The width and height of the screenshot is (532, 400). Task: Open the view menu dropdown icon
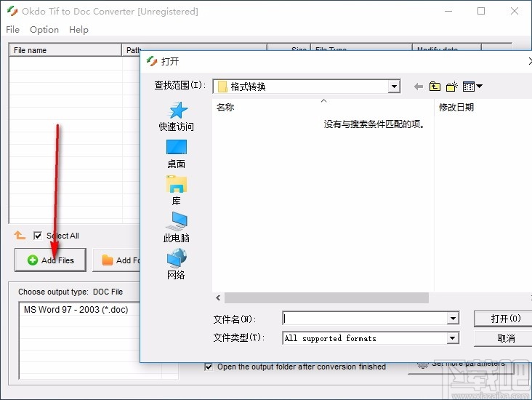(x=472, y=87)
